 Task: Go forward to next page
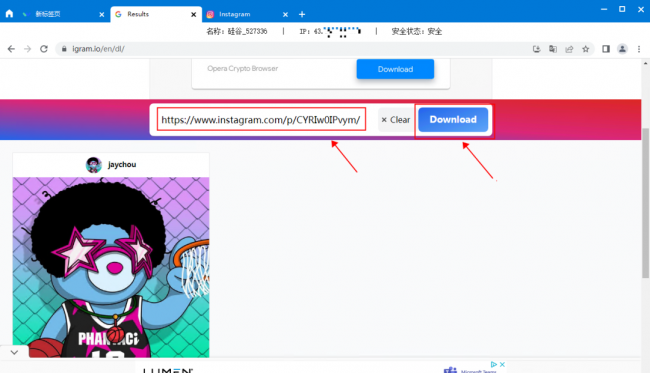pyautogui.click(x=27, y=49)
